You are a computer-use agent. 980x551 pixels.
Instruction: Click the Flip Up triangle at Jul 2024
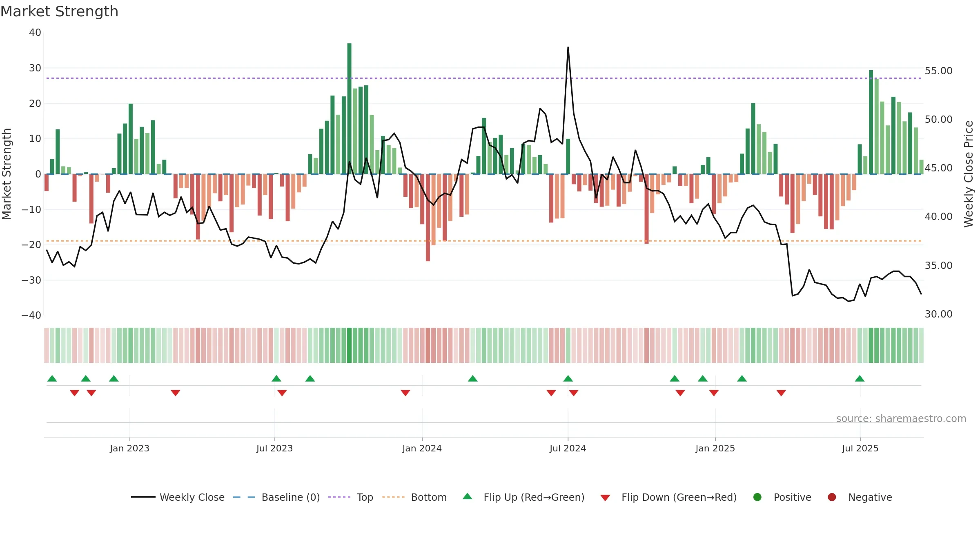pyautogui.click(x=568, y=378)
